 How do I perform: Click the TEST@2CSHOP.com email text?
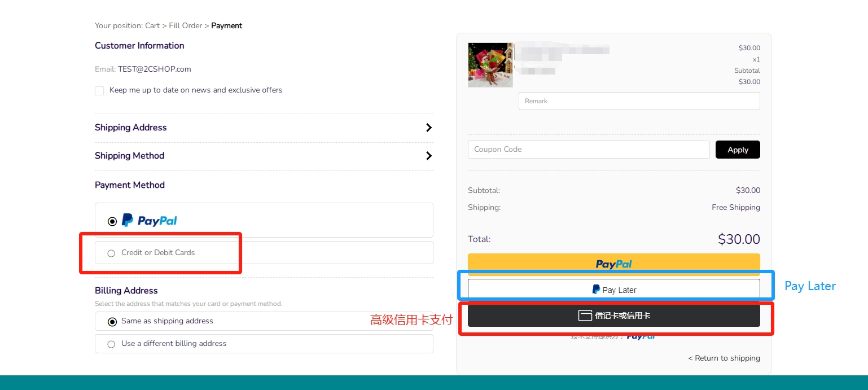(x=155, y=69)
